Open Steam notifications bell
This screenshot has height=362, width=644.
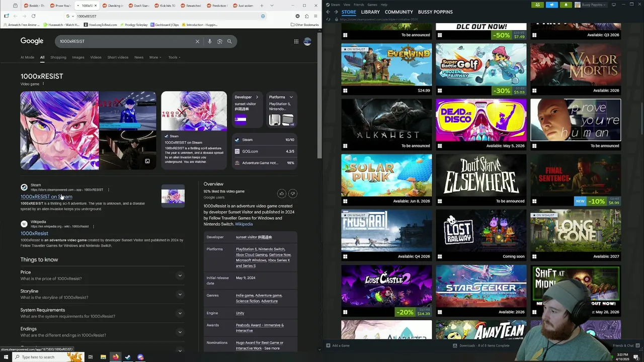(x=566, y=5)
